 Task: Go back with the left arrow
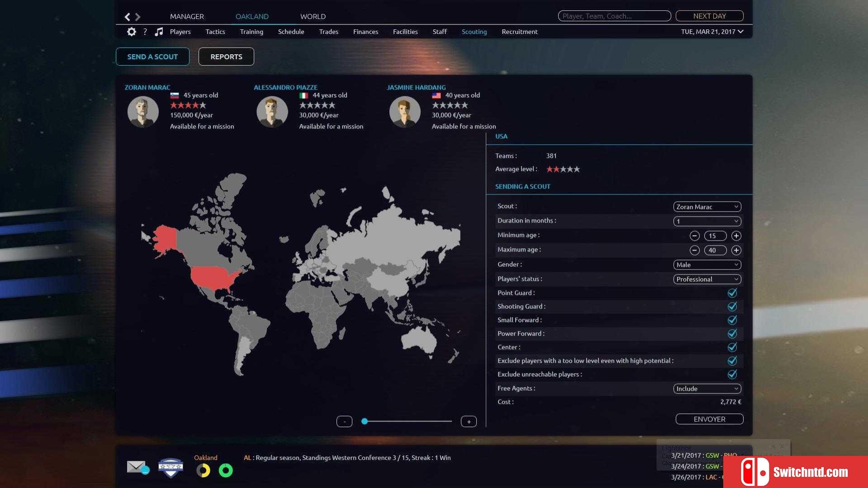(128, 17)
